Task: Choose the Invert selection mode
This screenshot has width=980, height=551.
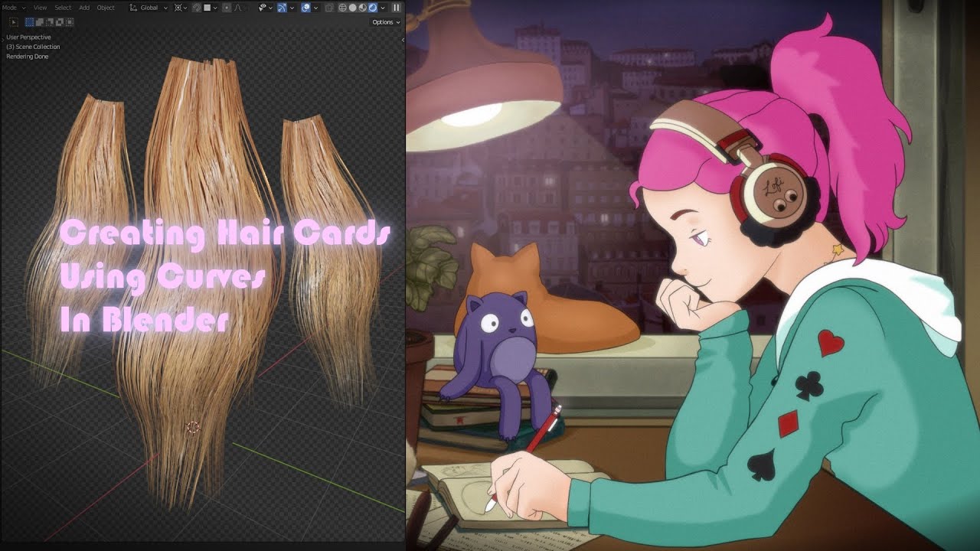Action: 60,21
